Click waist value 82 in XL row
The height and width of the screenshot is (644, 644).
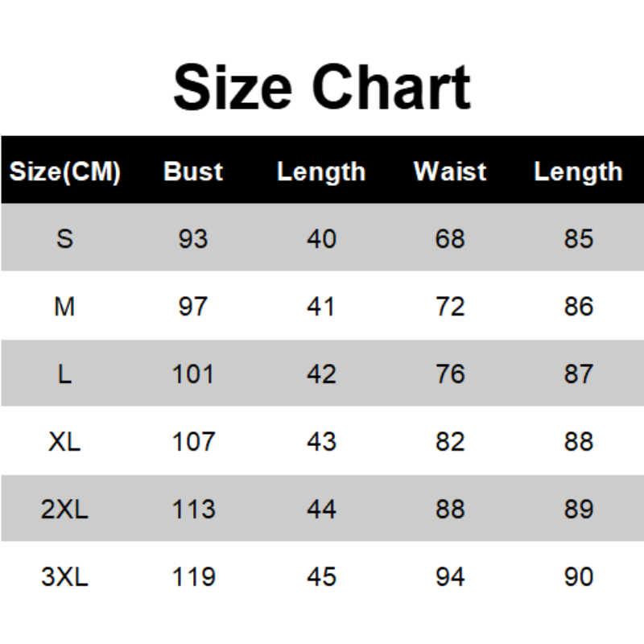pos(450,442)
